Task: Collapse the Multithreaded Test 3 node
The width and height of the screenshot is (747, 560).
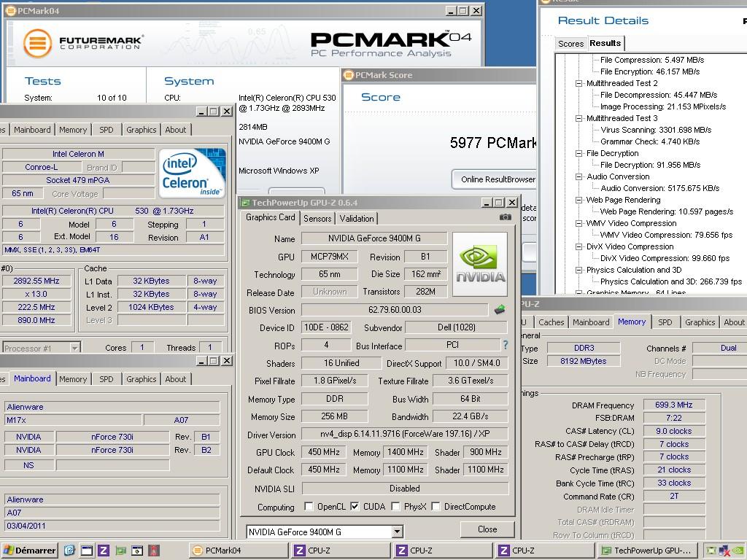Action: (578, 118)
